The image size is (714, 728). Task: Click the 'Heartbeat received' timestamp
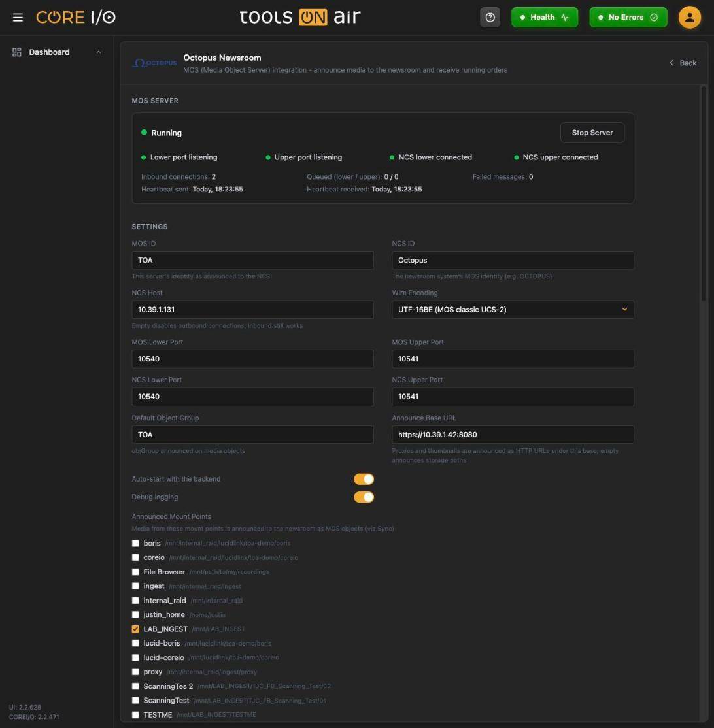[x=397, y=190]
